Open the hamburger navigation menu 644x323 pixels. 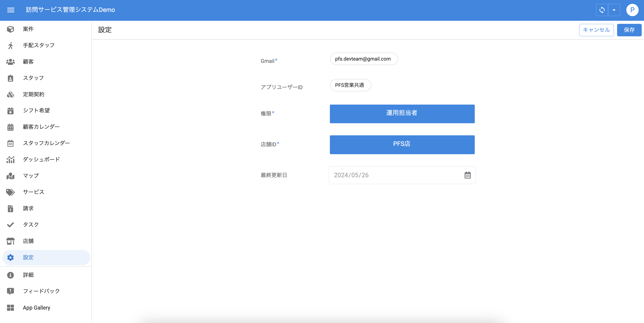[11, 10]
